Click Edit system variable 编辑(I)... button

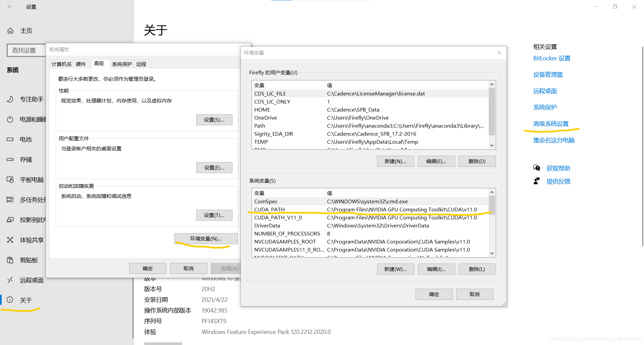[436, 269]
